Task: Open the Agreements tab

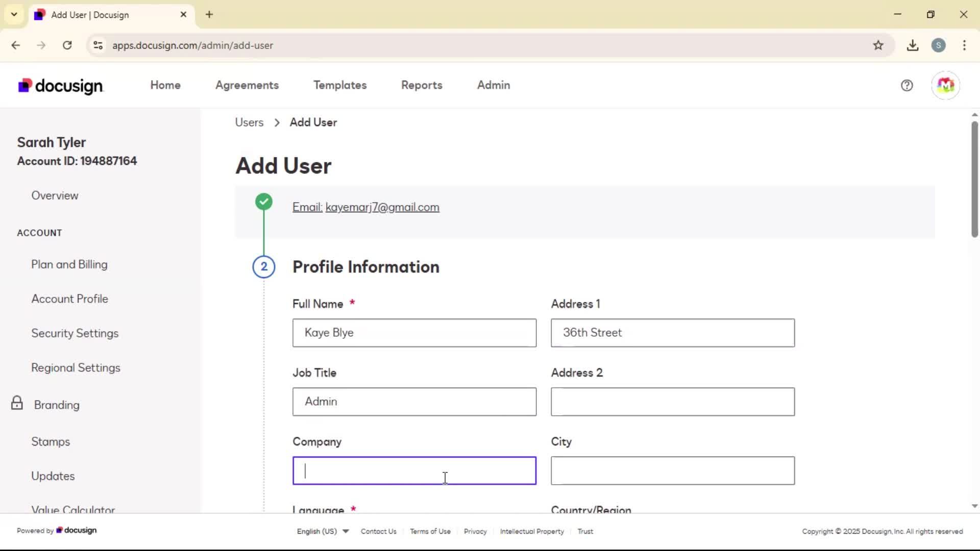Action: pos(247,85)
